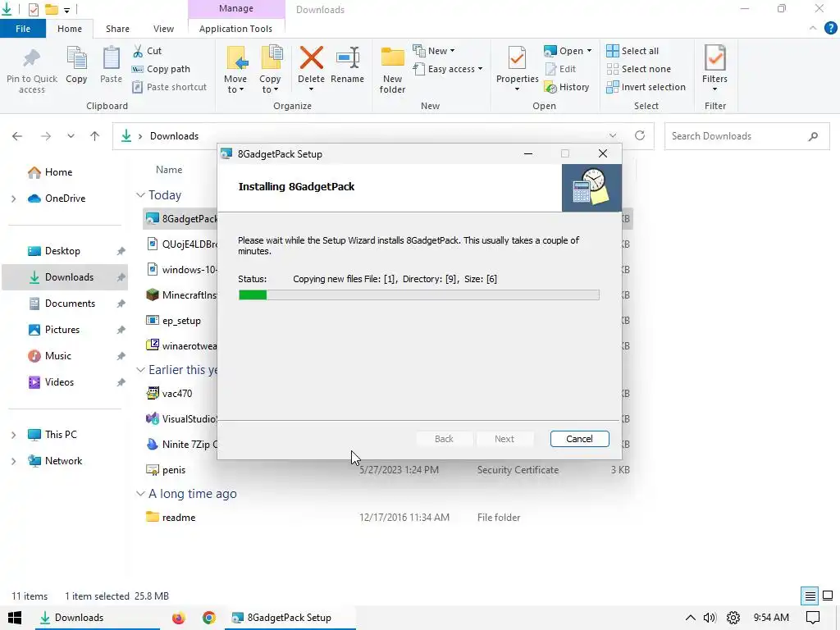Expand the address bar history dropdown
The image size is (840, 630).
pos(613,135)
